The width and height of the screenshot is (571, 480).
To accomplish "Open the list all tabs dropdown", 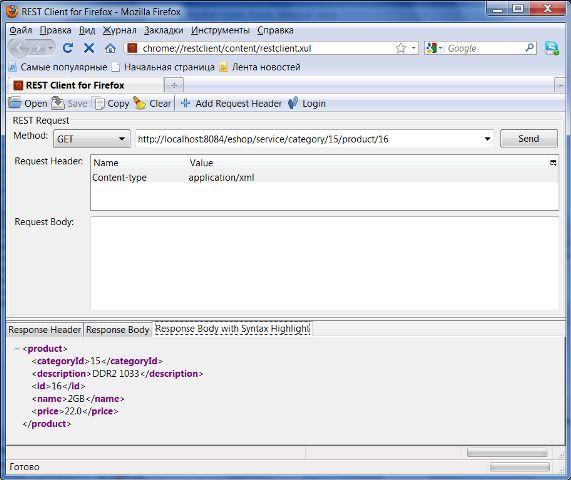I will point(560,86).
